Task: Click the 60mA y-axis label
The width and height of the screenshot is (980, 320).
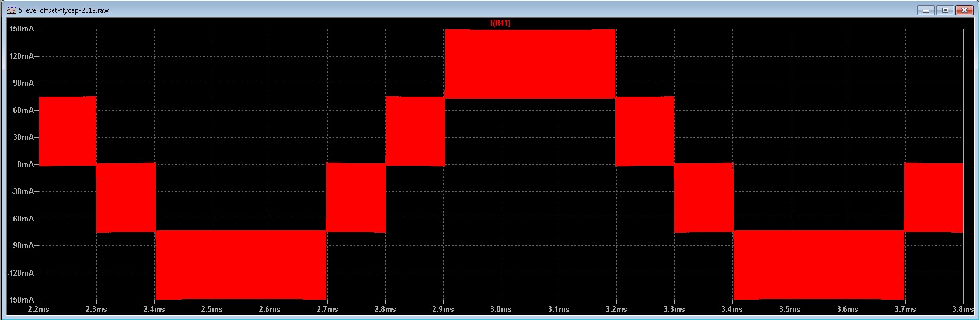Action: 23,110
